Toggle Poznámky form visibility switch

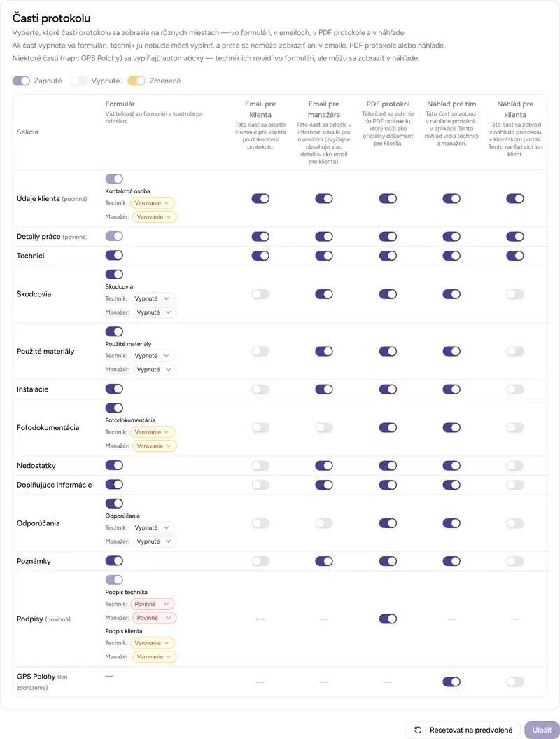[x=114, y=561]
